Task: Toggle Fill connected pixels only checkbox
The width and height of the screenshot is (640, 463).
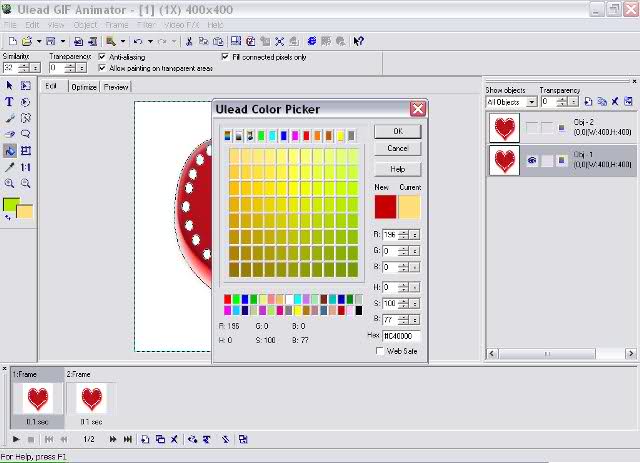Action: click(225, 57)
